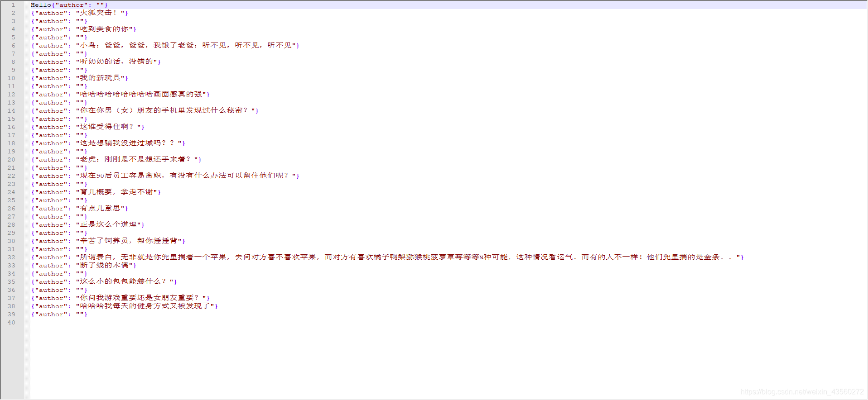
Task: Click the line containing '有点儿意思'
Action: coord(80,209)
